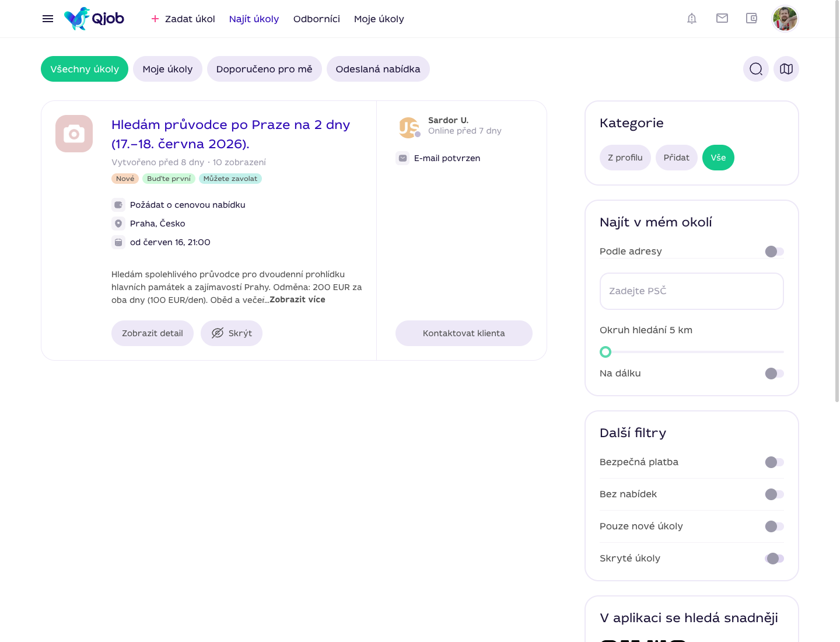Open task title Hledám průvodce po Praze
Viewport: 840px width, 642px height.
tap(230, 134)
